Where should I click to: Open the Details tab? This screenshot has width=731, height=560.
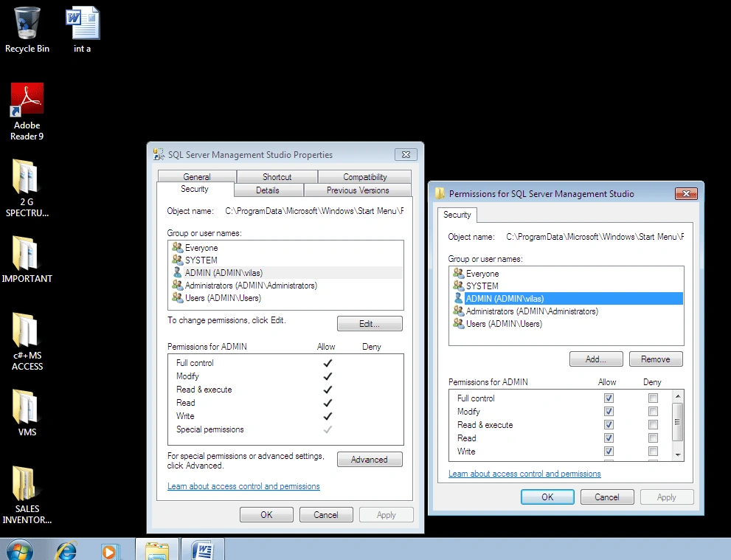point(268,190)
